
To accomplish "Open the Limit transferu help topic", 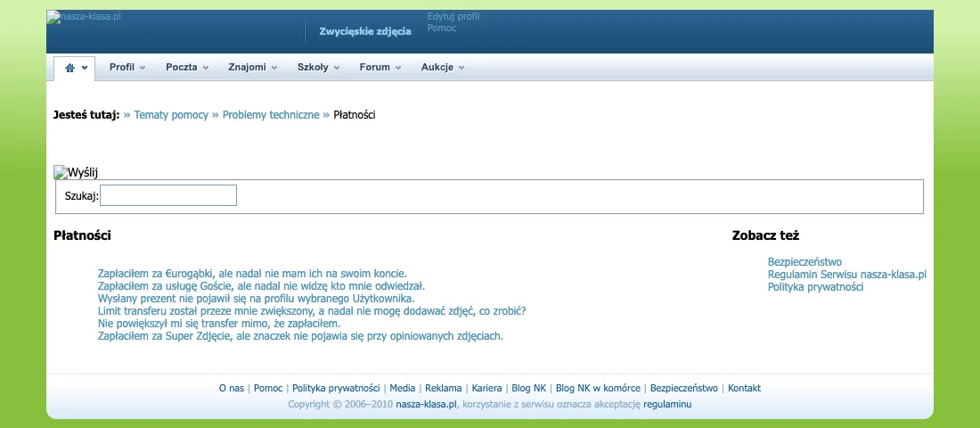I will coord(312,311).
